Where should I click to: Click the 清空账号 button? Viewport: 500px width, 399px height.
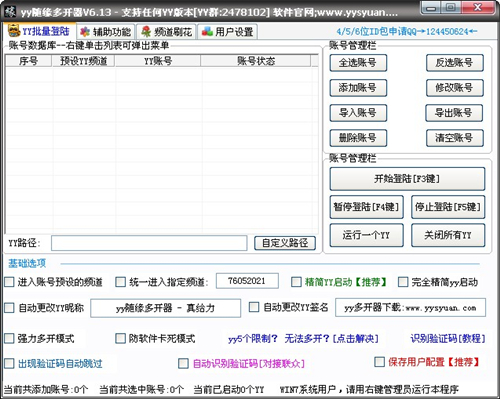click(x=455, y=138)
